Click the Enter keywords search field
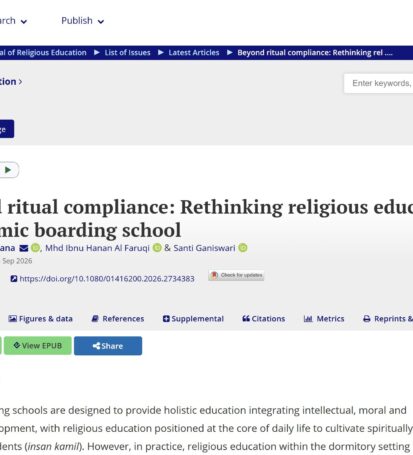 [x=379, y=83]
